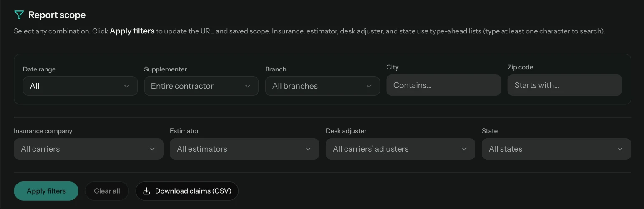Click the funnel filter icon beside Report scope
644x209 pixels.
19,15
